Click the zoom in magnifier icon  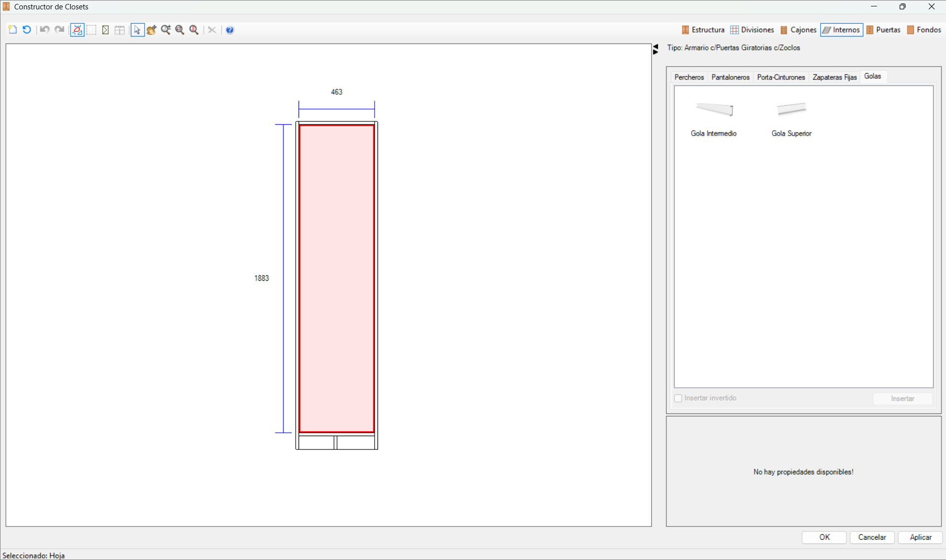[166, 30]
